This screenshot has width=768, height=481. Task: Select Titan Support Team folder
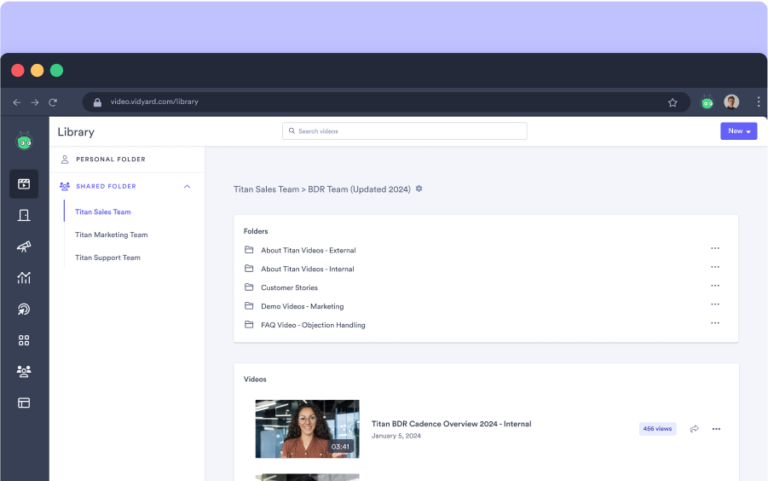pyautogui.click(x=107, y=258)
